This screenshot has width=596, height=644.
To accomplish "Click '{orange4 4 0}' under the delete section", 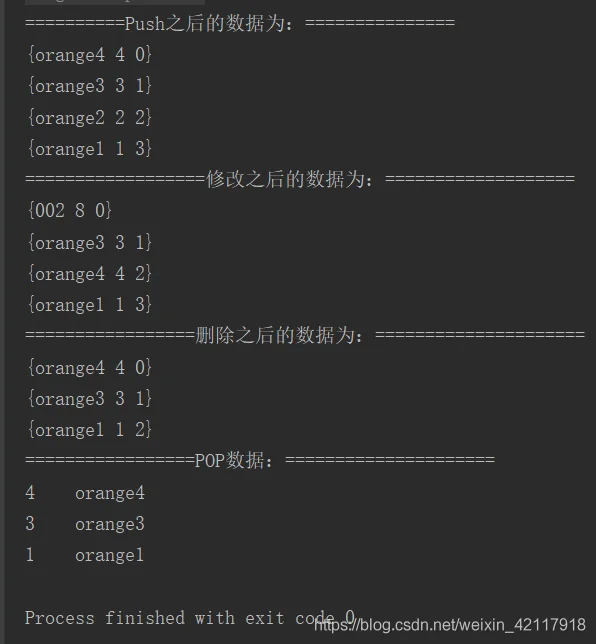I will 90,368.
